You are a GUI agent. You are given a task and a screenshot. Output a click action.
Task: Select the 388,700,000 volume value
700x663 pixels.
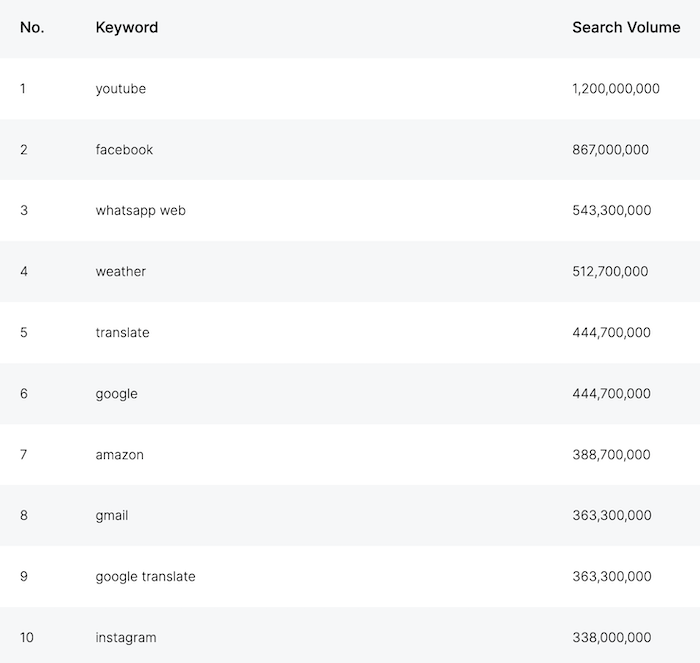point(611,455)
